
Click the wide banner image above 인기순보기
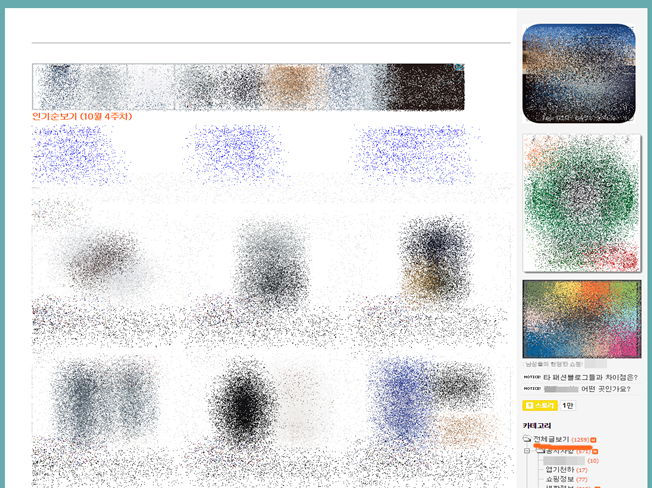[248, 87]
